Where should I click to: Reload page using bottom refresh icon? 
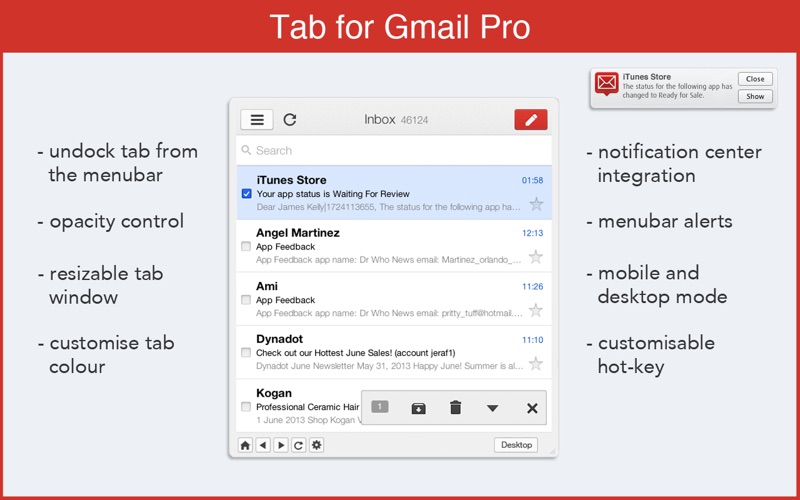299,445
